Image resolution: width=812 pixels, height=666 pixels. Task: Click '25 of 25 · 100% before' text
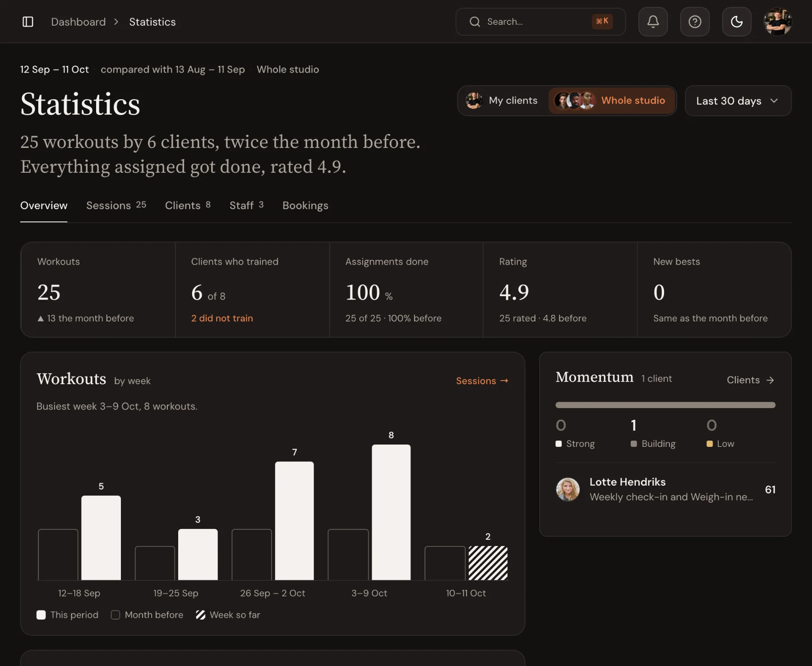[x=393, y=318]
